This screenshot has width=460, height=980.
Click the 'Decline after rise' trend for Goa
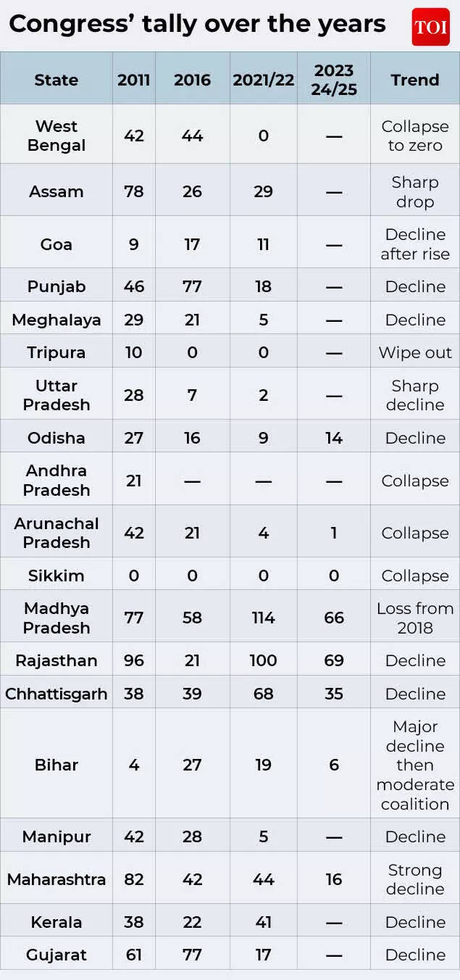(x=415, y=244)
